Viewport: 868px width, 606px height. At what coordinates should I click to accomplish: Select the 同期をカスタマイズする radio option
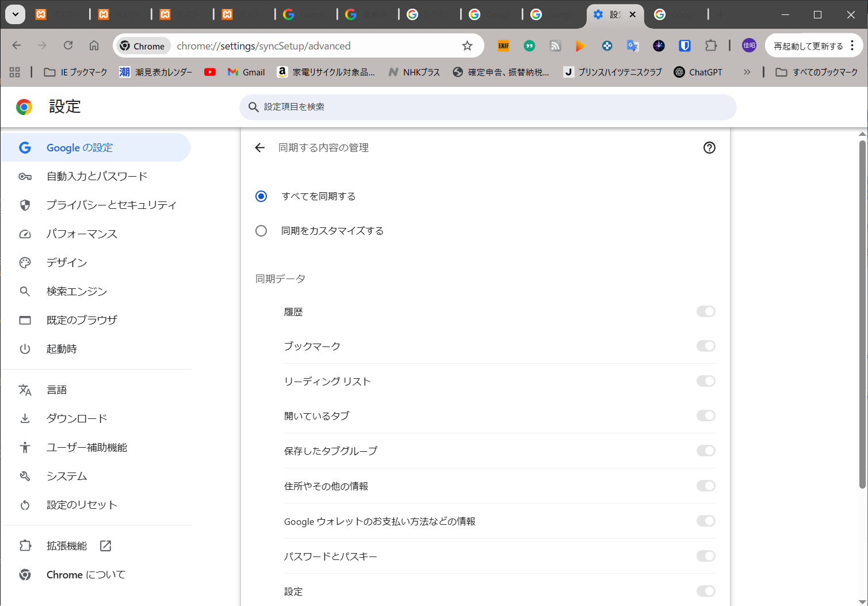coord(261,231)
